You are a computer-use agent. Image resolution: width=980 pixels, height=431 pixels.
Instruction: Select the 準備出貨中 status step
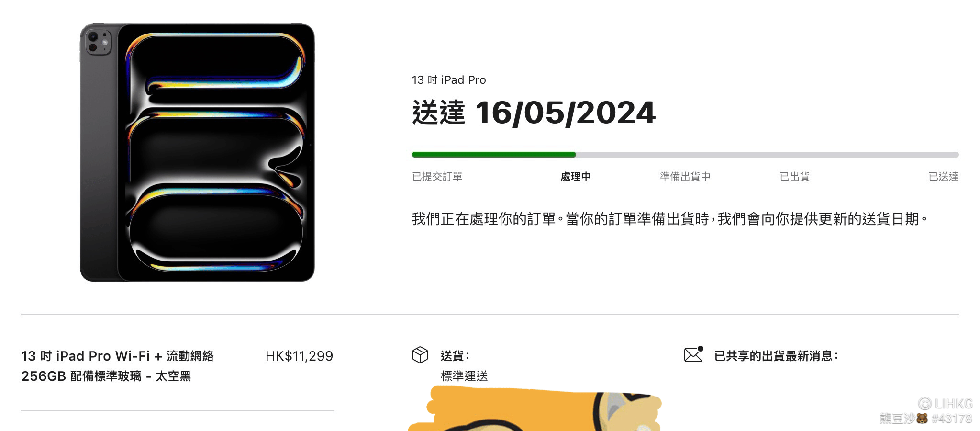tap(685, 177)
